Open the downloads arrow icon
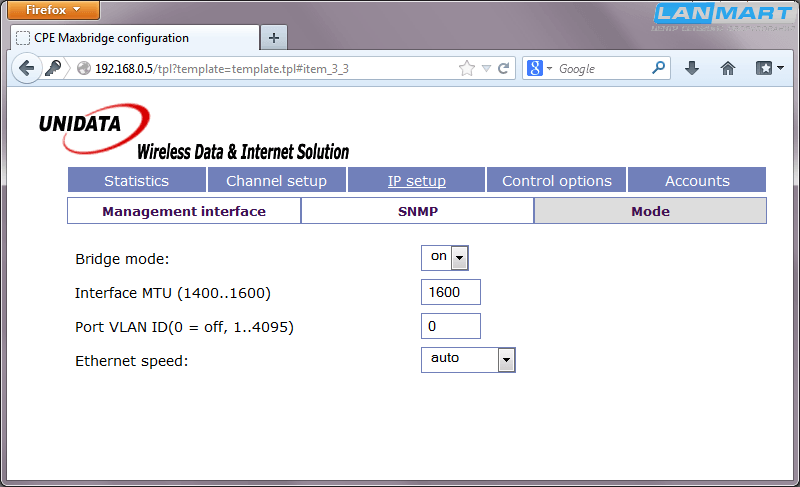800x487 pixels. [x=691, y=69]
